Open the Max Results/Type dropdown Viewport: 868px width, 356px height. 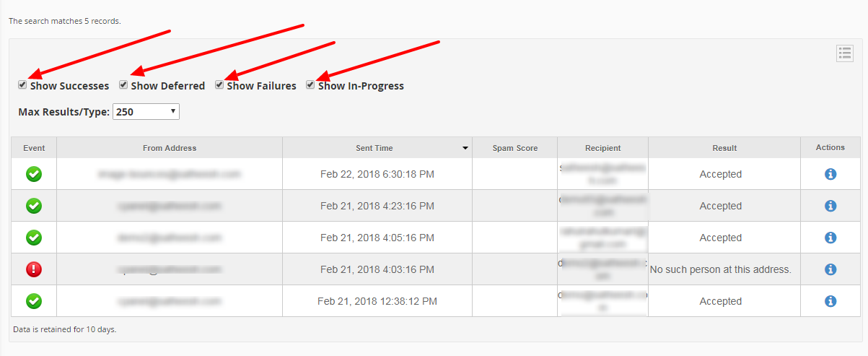click(x=146, y=112)
